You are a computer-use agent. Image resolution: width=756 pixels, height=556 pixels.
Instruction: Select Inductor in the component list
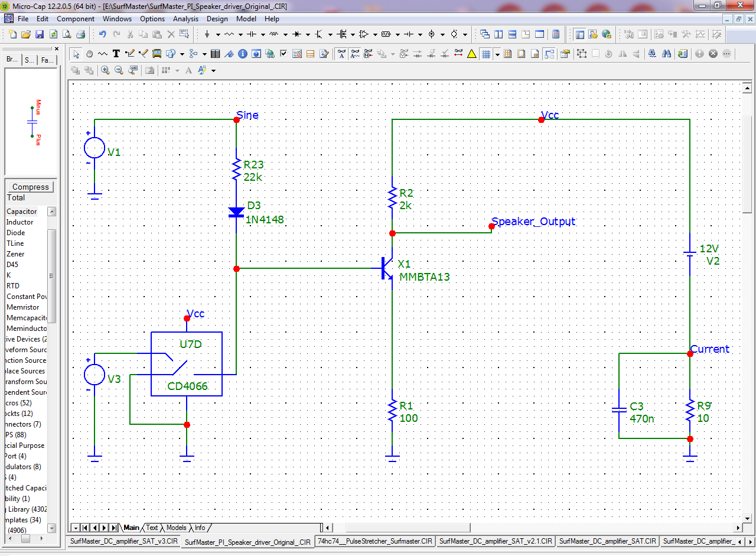19,222
